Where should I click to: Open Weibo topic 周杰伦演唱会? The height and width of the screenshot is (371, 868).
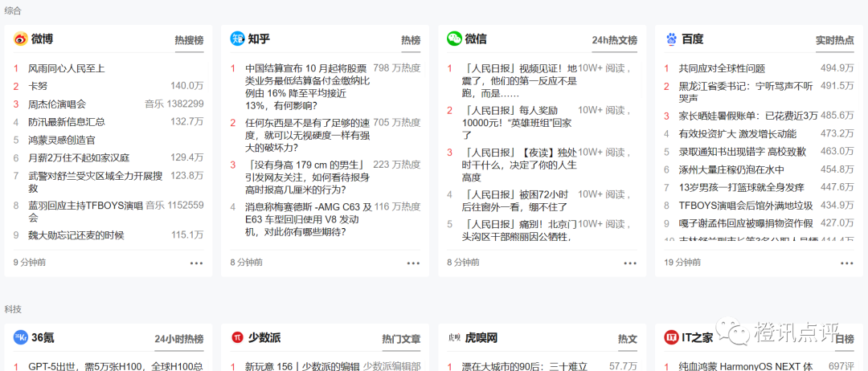(x=57, y=104)
